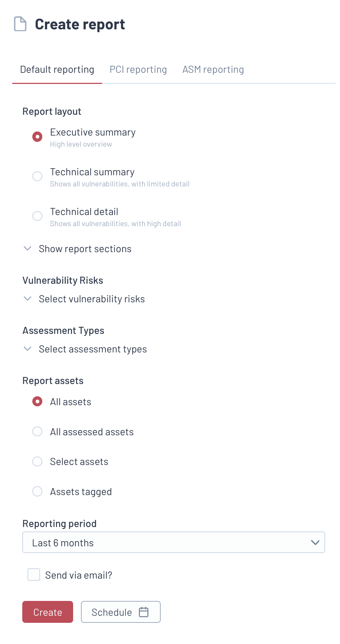Select the All assessed assets option
The width and height of the screenshot is (340, 644).
(37, 432)
